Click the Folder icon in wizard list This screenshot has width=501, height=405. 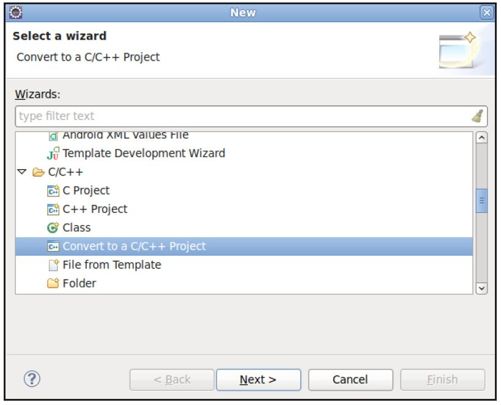[53, 283]
